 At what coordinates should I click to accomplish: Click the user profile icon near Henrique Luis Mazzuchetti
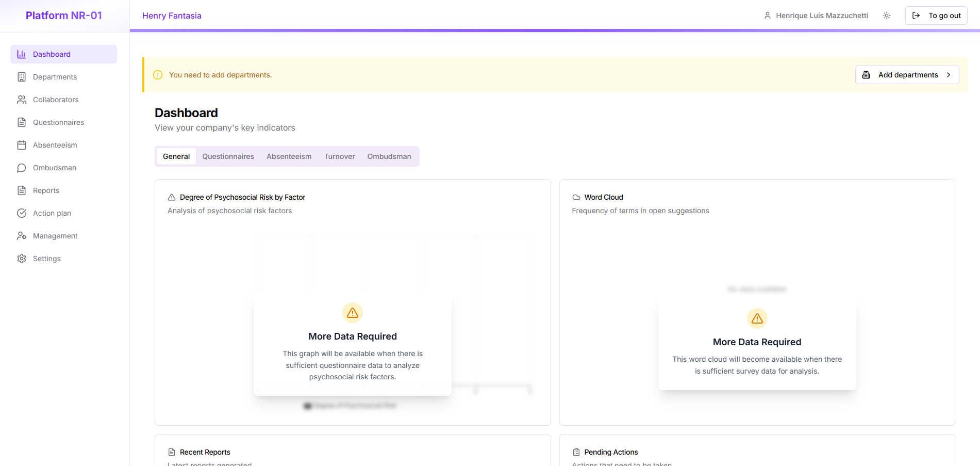tap(767, 15)
